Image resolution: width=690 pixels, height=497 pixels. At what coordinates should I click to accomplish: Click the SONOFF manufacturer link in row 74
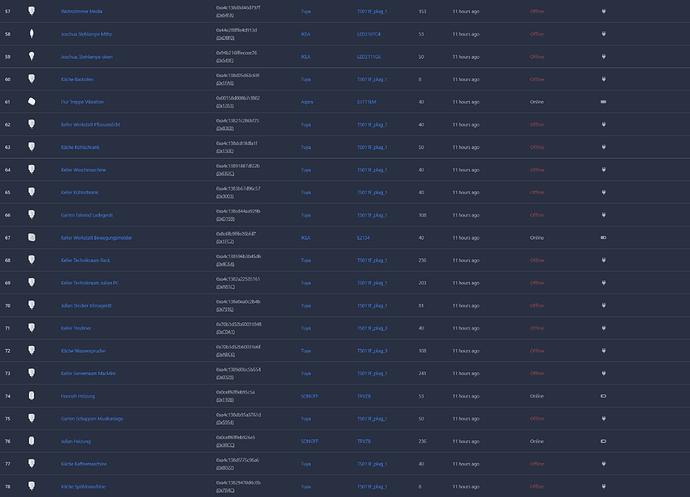(x=309, y=396)
